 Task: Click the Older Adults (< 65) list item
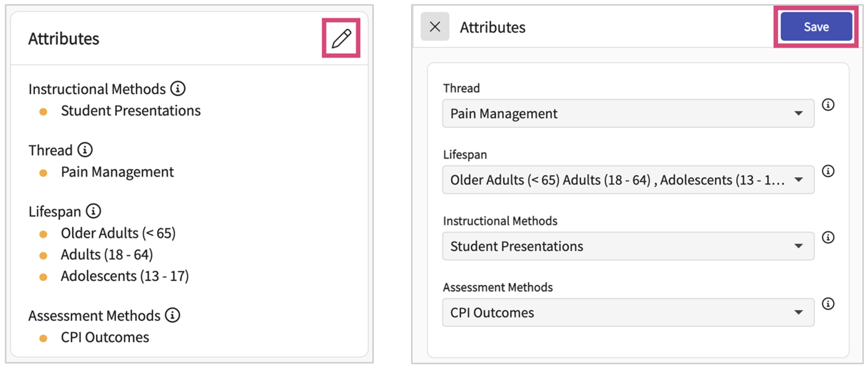[x=118, y=233]
